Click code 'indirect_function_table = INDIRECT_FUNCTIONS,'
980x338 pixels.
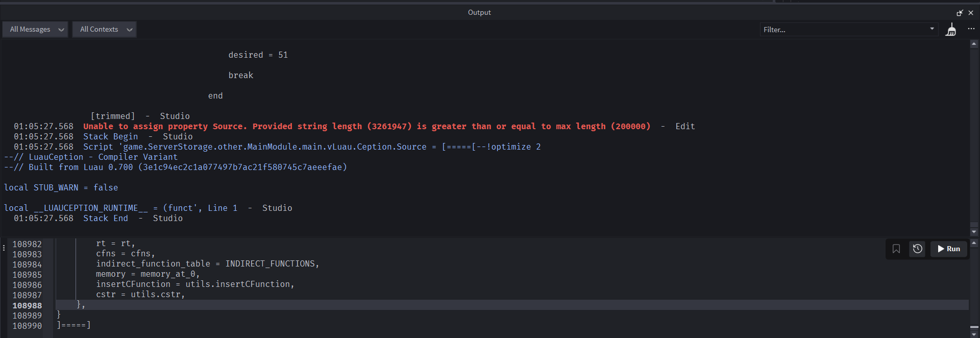pos(207,263)
